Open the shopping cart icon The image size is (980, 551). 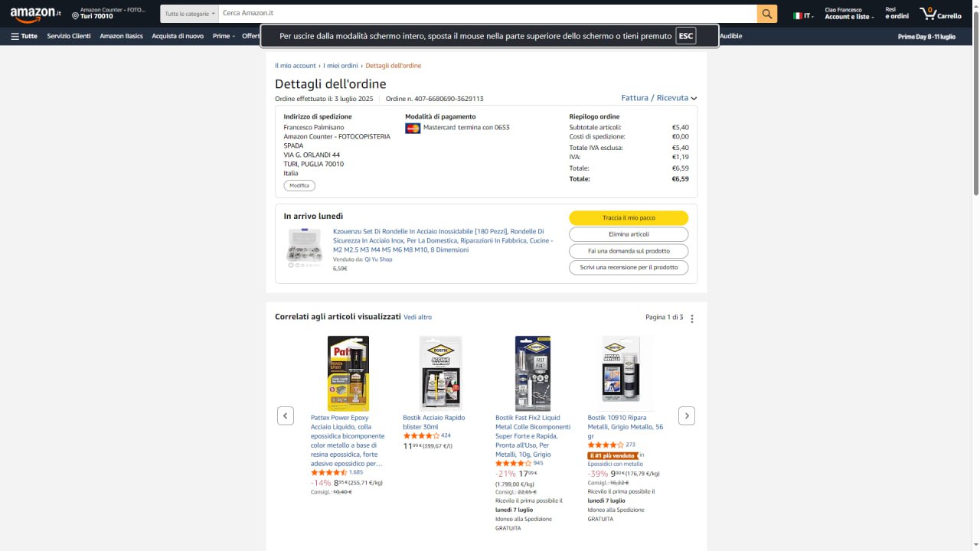point(940,14)
